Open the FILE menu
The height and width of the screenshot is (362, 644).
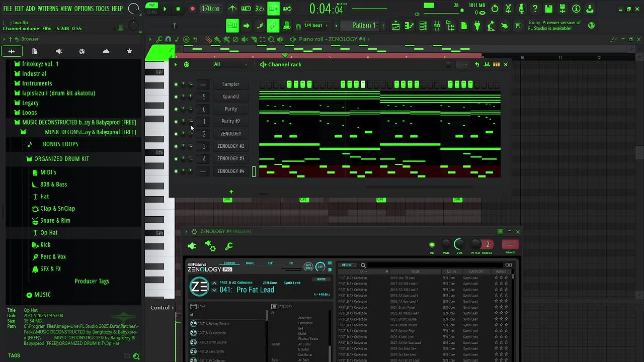(8, 9)
